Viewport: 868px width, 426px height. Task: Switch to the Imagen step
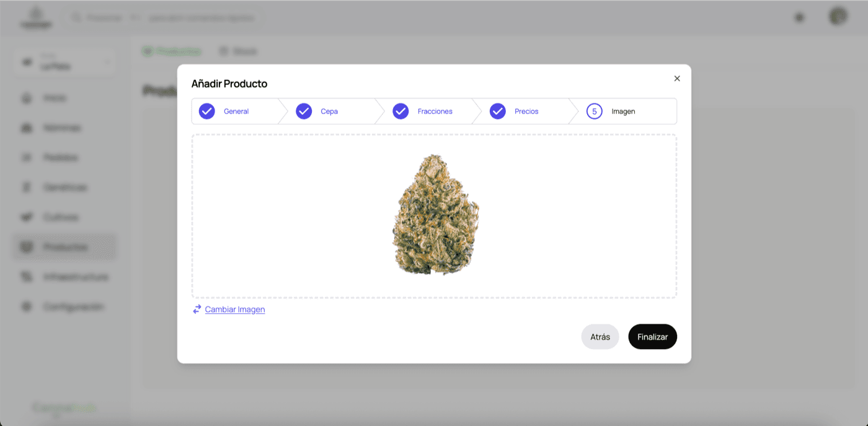(623, 112)
